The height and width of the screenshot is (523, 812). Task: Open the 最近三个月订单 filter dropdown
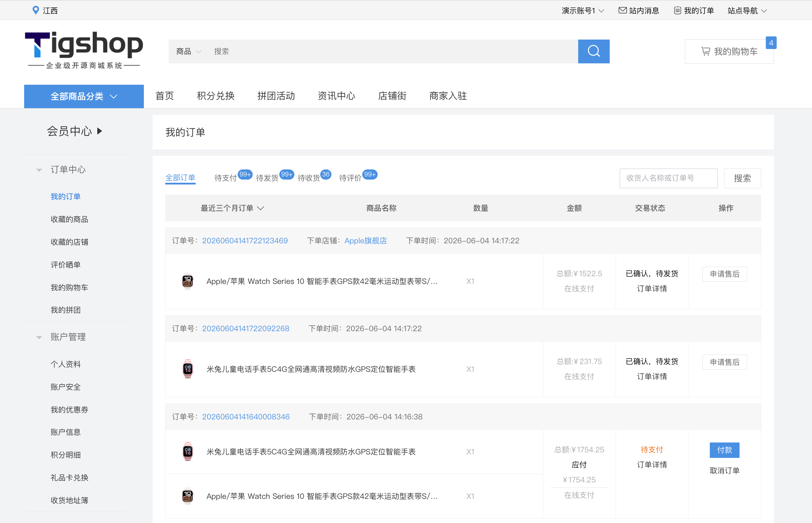click(x=232, y=208)
